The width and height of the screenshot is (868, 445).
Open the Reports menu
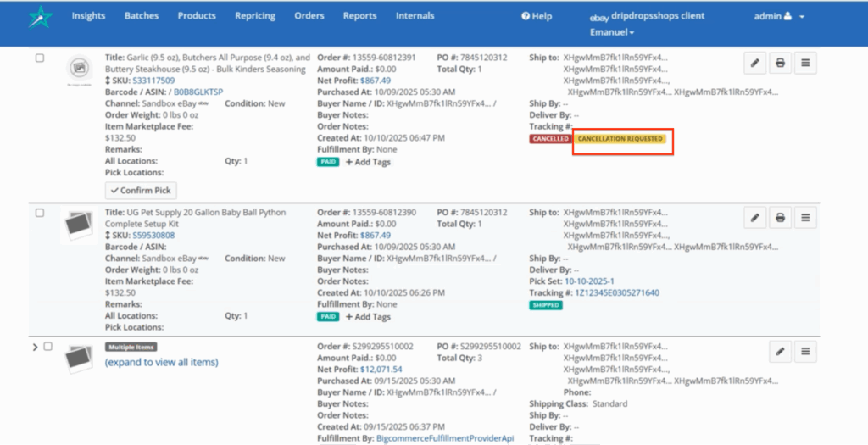[360, 16]
